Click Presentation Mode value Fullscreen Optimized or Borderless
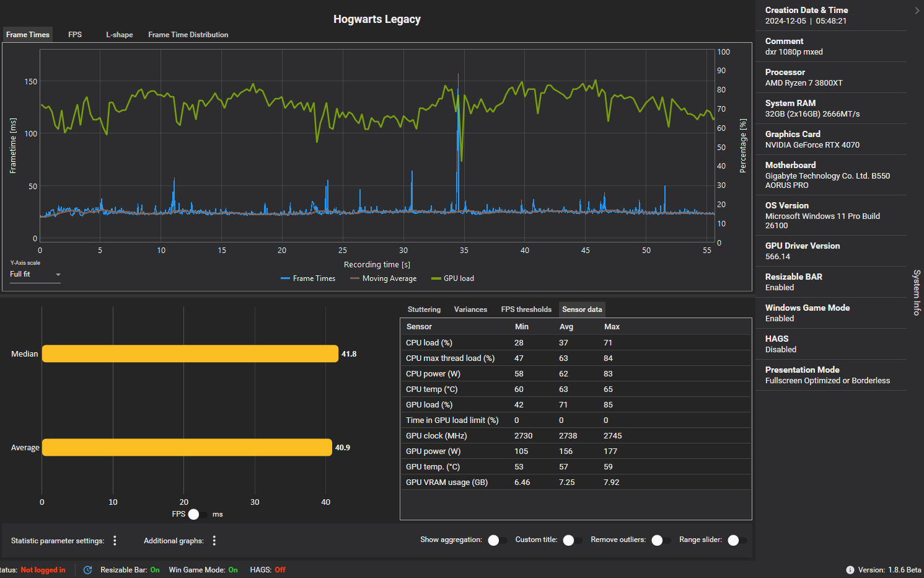The width and height of the screenshot is (924, 578). (827, 381)
